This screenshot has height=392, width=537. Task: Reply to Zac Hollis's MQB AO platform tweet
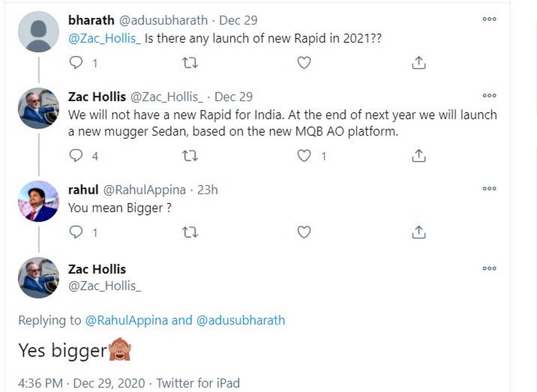tap(77, 156)
